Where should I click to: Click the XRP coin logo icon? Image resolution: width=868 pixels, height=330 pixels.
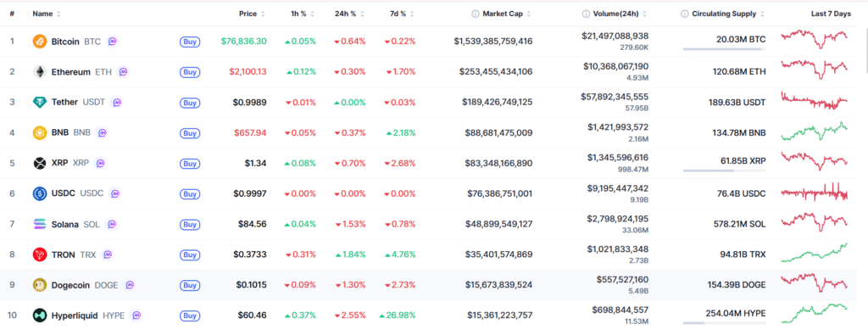(40, 164)
